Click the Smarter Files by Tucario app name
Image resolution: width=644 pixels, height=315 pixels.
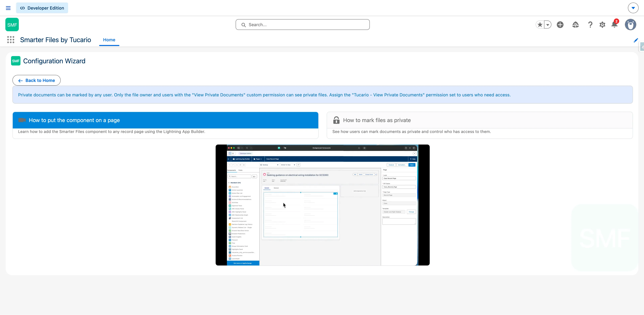(x=56, y=40)
